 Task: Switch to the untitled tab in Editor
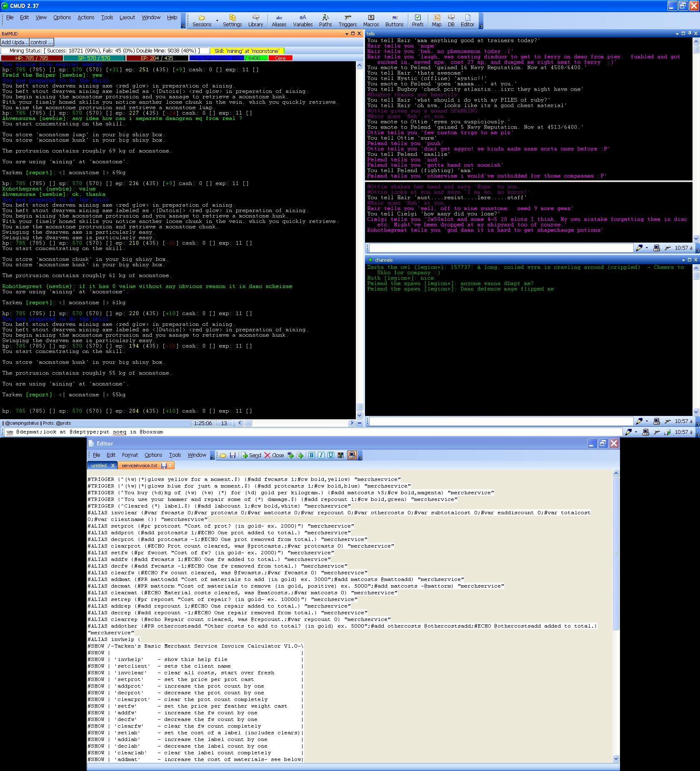point(99,466)
